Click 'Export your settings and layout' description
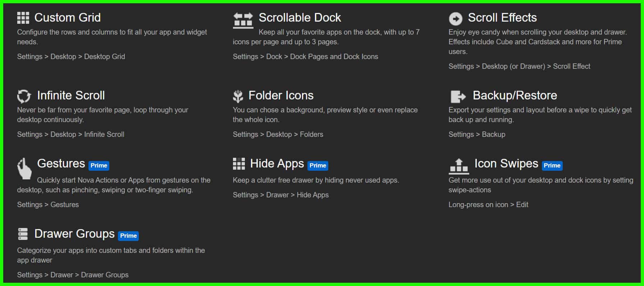The height and width of the screenshot is (286, 644). click(x=540, y=115)
